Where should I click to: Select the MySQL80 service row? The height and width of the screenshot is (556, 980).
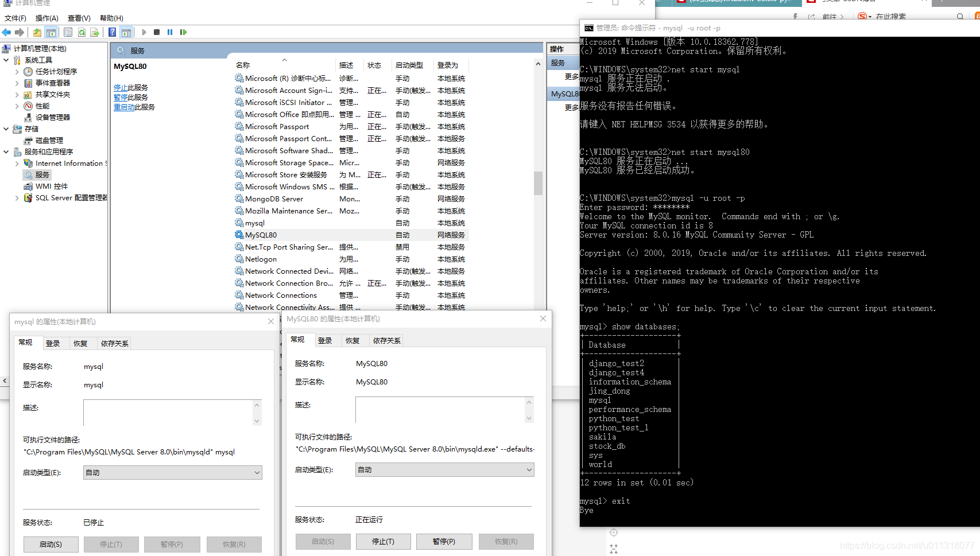pos(350,235)
